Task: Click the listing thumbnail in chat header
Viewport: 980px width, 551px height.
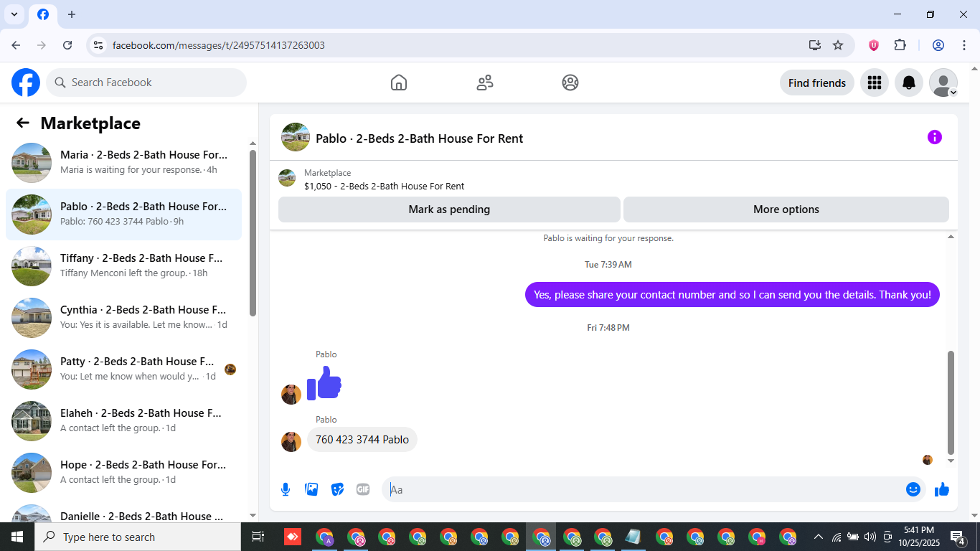Action: click(x=296, y=137)
